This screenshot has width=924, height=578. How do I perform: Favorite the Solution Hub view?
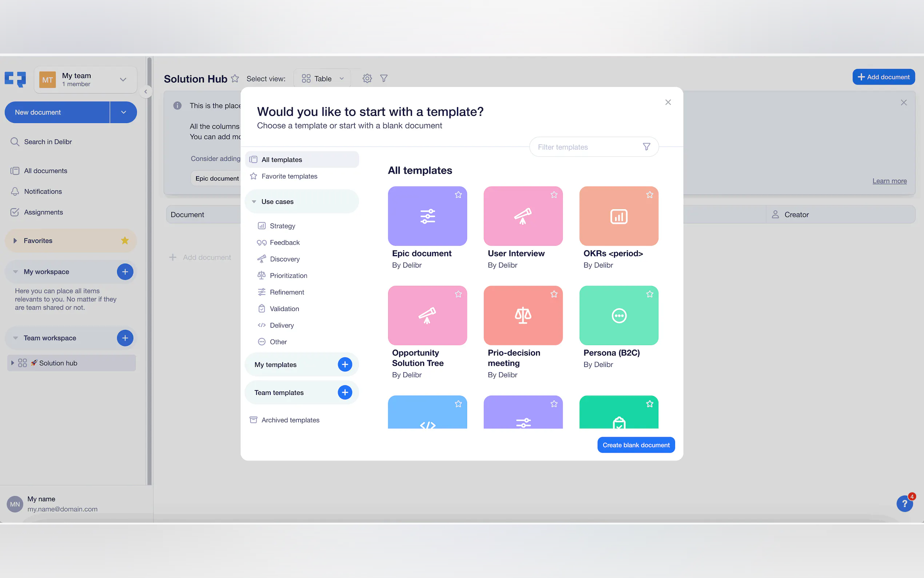(235, 78)
